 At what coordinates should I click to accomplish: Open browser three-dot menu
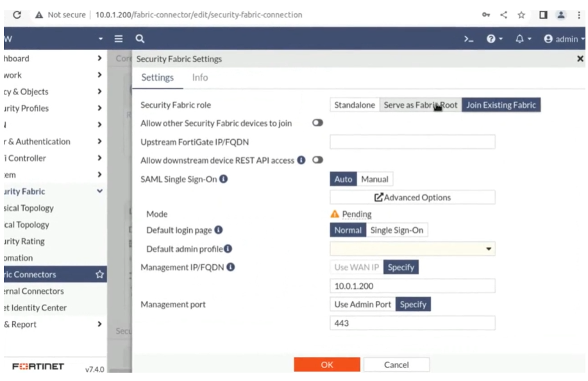(x=579, y=15)
